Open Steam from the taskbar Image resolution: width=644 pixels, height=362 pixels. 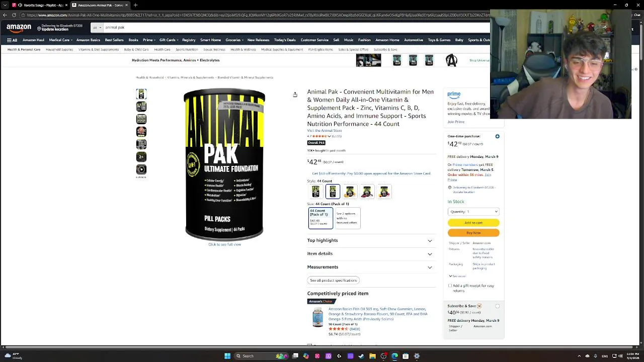coord(361,356)
